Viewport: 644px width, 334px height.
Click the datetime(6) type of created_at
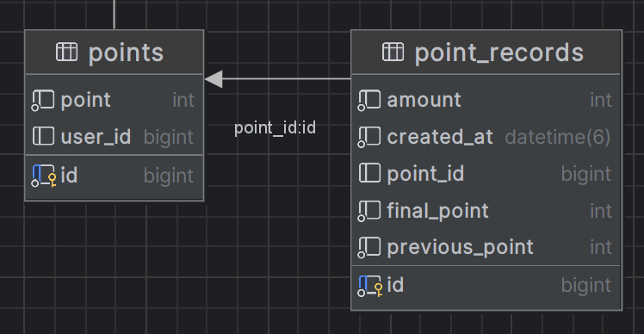tap(558, 137)
